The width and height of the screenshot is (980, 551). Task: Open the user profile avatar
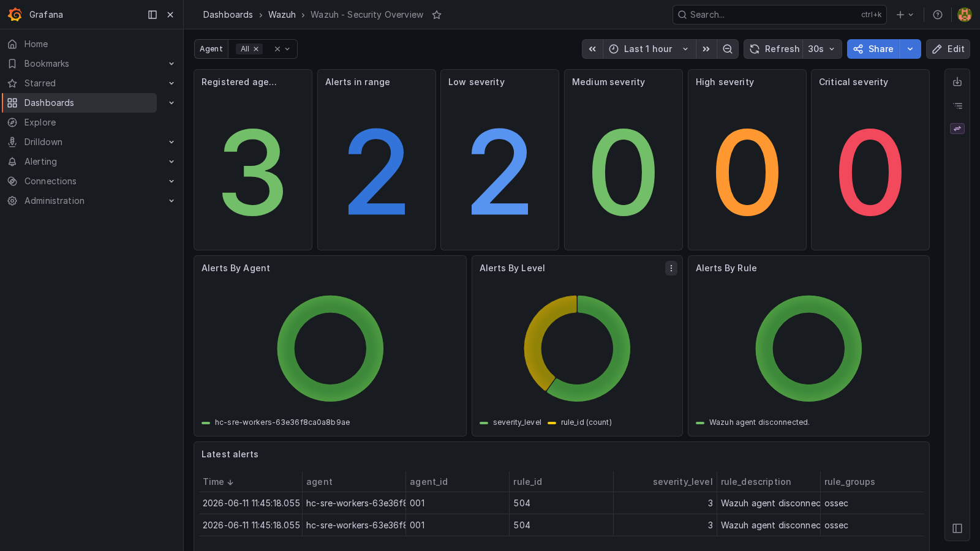pyautogui.click(x=965, y=15)
